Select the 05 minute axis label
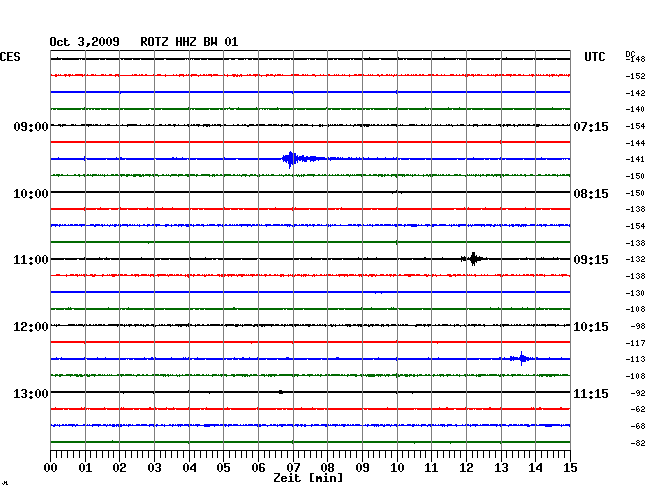The height and width of the screenshot is (494, 650). pyautogui.click(x=223, y=468)
